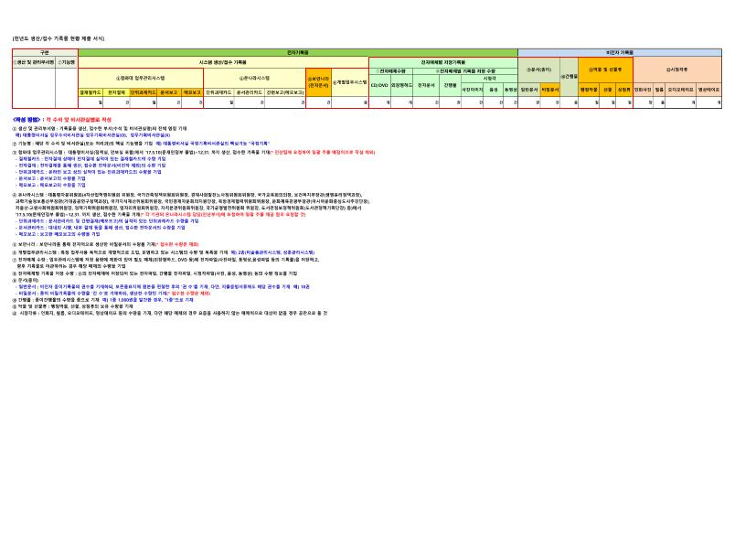Image resolution: width=756 pixels, height=535 pixels.
Task: Select the 외장형하드 column header
Action: [x=402, y=85]
